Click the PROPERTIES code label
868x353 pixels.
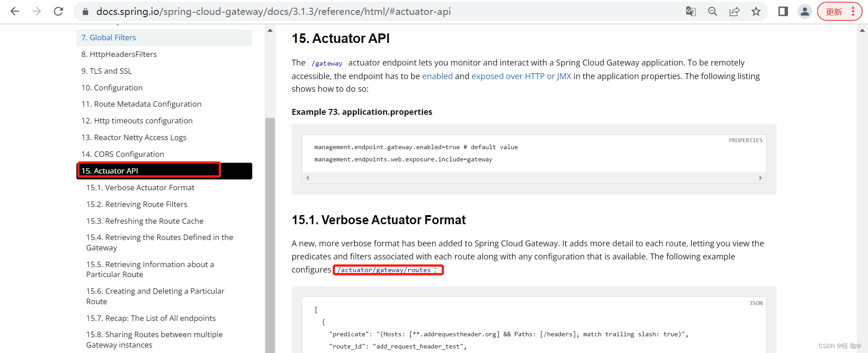745,141
